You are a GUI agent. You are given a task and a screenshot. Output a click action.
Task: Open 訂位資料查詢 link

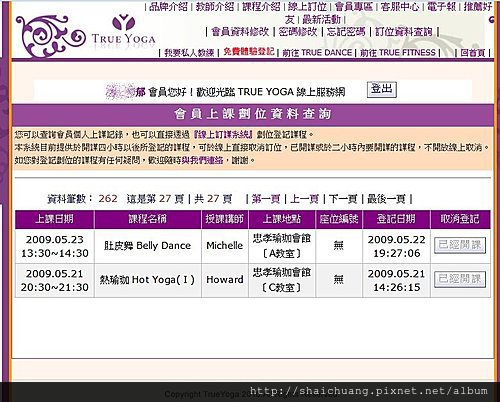(x=404, y=32)
